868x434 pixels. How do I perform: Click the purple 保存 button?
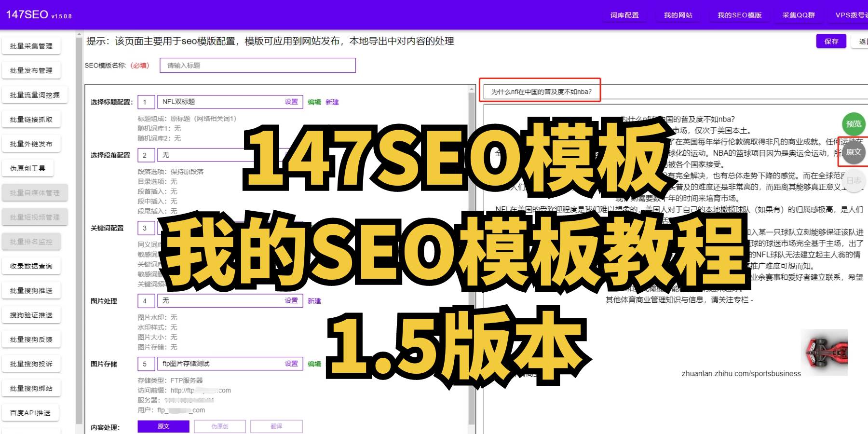[831, 41]
